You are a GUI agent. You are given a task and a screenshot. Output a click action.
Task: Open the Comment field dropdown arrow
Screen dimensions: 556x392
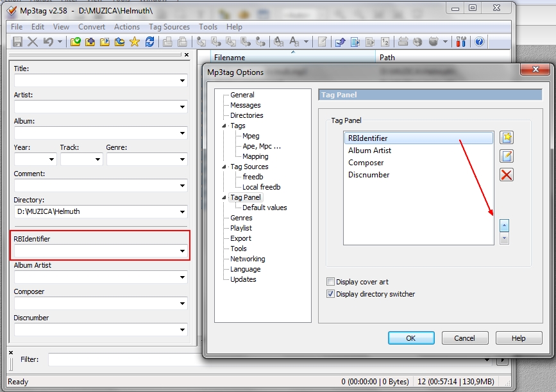(x=182, y=186)
